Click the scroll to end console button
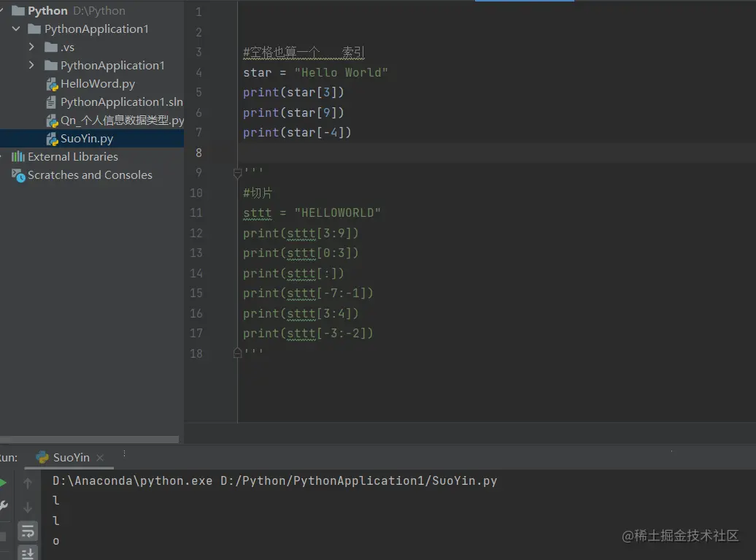 (28, 553)
